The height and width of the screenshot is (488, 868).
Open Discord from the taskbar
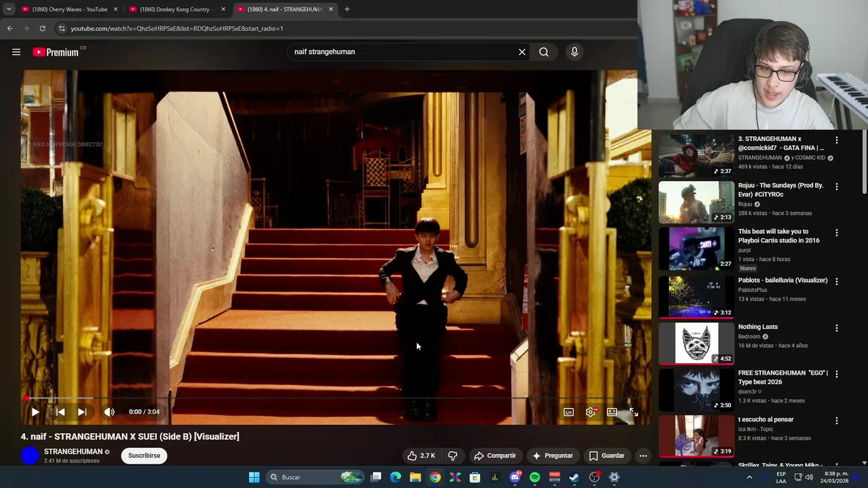click(515, 477)
